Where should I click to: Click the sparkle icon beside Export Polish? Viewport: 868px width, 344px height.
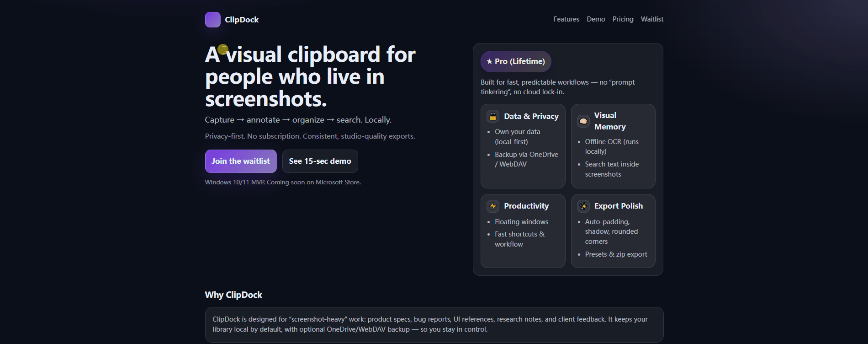[583, 206]
